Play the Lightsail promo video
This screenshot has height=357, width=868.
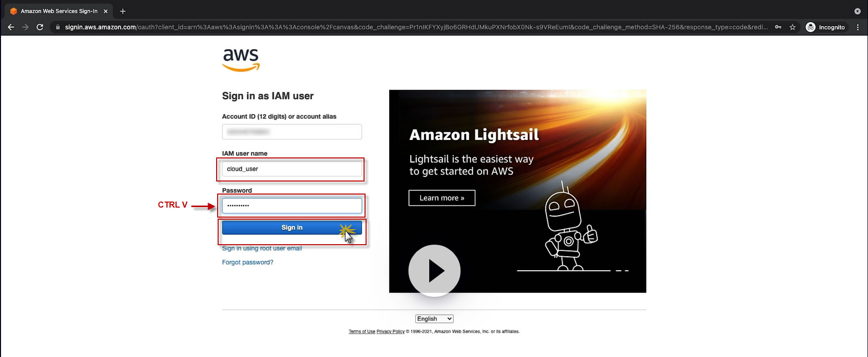click(x=434, y=271)
